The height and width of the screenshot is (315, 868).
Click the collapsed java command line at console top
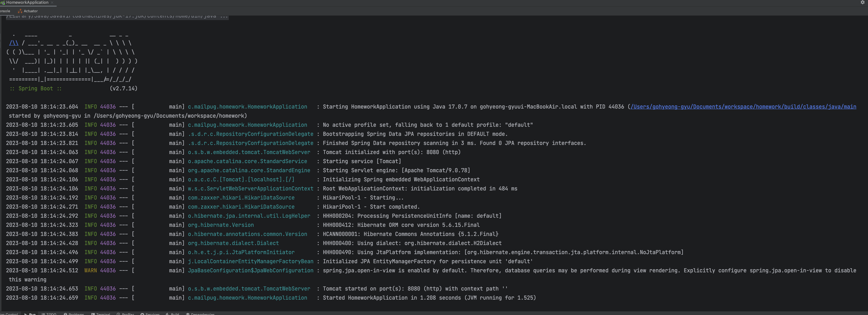point(117,17)
